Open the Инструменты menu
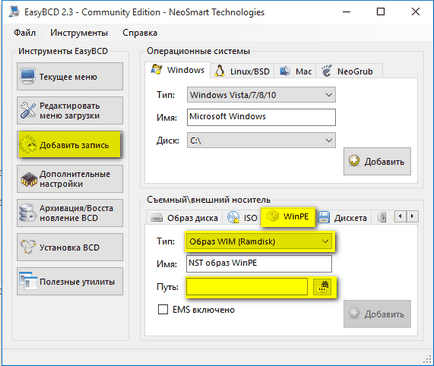The width and height of the screenshot is (434, 366). pyautogui.click(x=79, y=33)
